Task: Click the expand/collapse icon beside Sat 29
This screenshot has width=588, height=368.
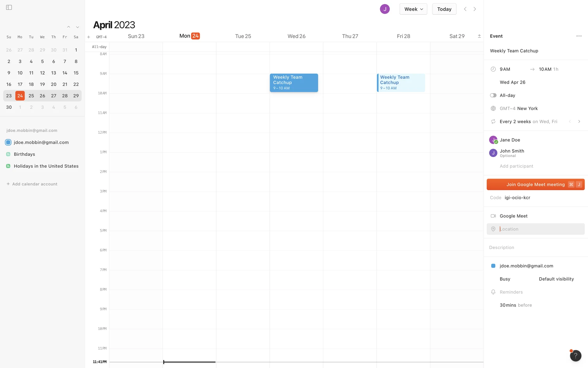Action: coord(479,36)
